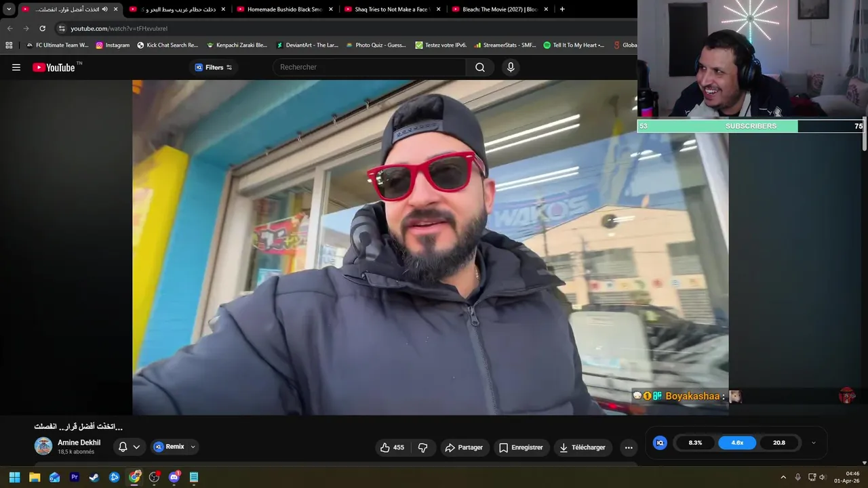Viewport: 868px width, 488px height.
Task: Switch to the second Arabic-titled YouTube tab
Action: pos(178,9)
